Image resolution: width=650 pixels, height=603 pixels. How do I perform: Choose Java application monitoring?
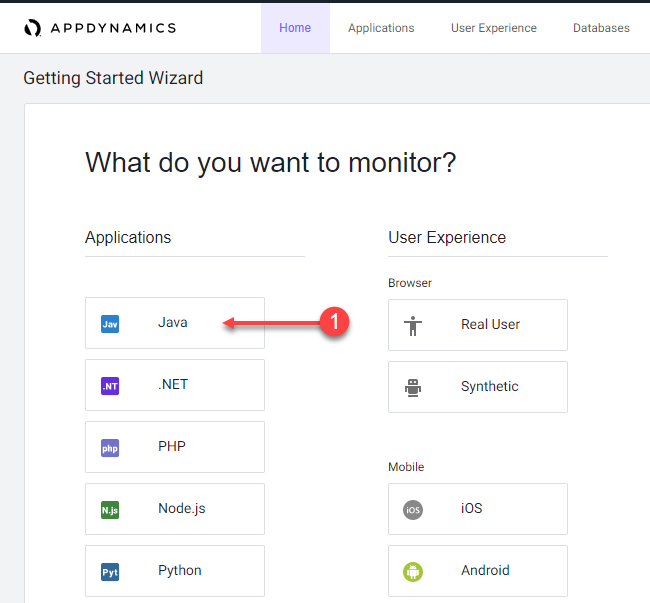pos(175,323)
